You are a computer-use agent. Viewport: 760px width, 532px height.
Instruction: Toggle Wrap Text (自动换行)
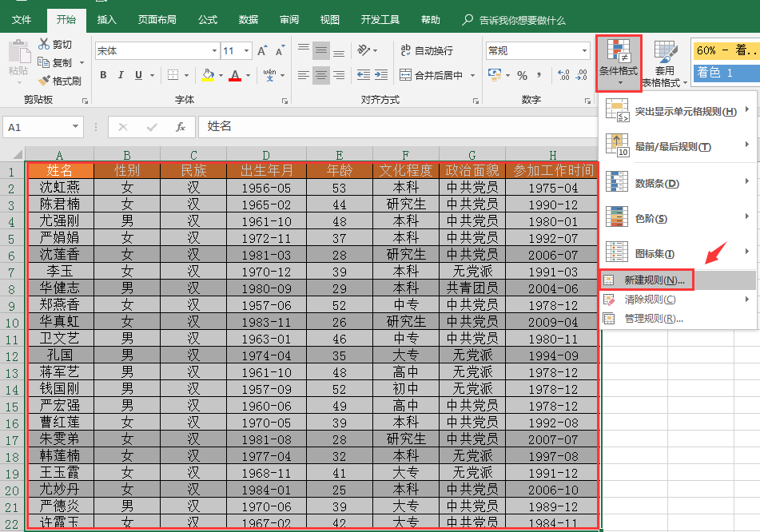pyautogui.click(x=427, y=50)
